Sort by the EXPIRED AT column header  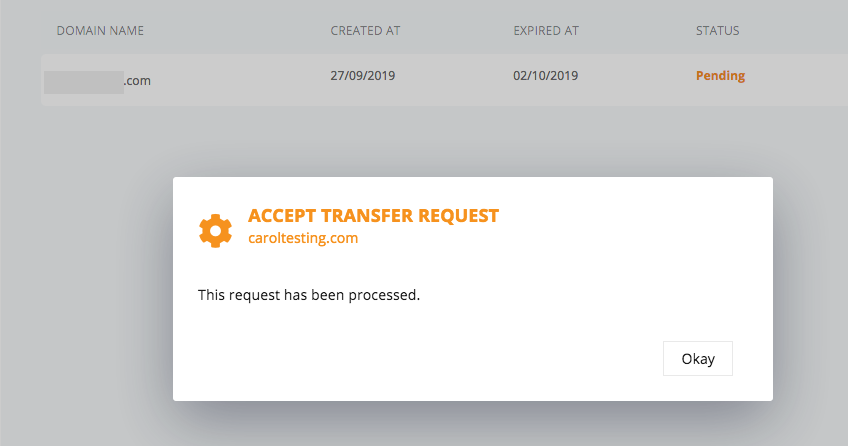(x=546, y=31)
